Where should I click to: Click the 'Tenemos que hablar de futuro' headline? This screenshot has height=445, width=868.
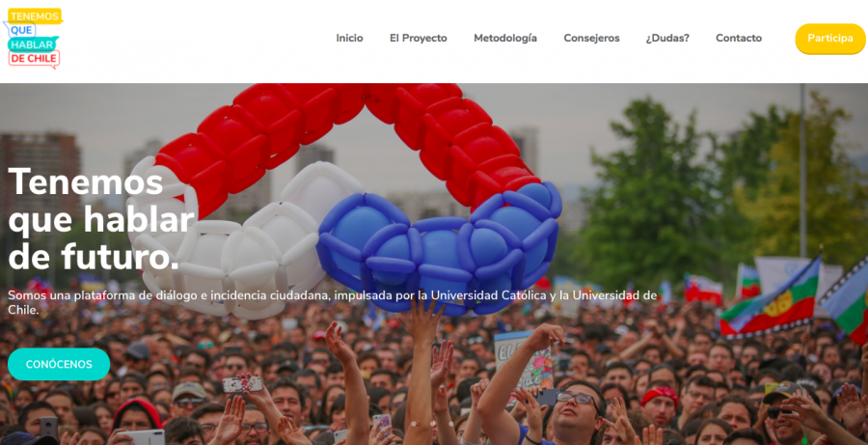coord(100,219)
